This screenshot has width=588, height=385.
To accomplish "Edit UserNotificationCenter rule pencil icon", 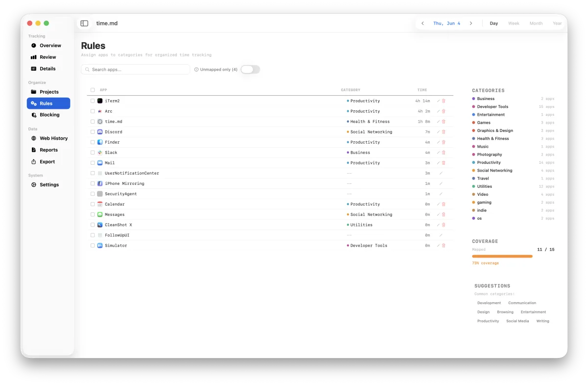I will 441,173.
